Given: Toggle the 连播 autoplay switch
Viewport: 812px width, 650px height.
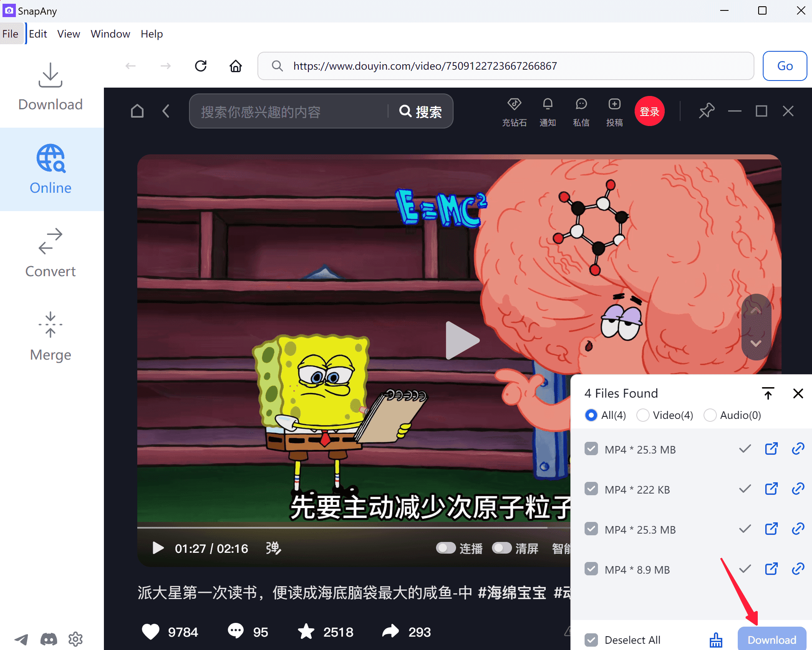Looking at the screenshot, I should click(446, 548).
